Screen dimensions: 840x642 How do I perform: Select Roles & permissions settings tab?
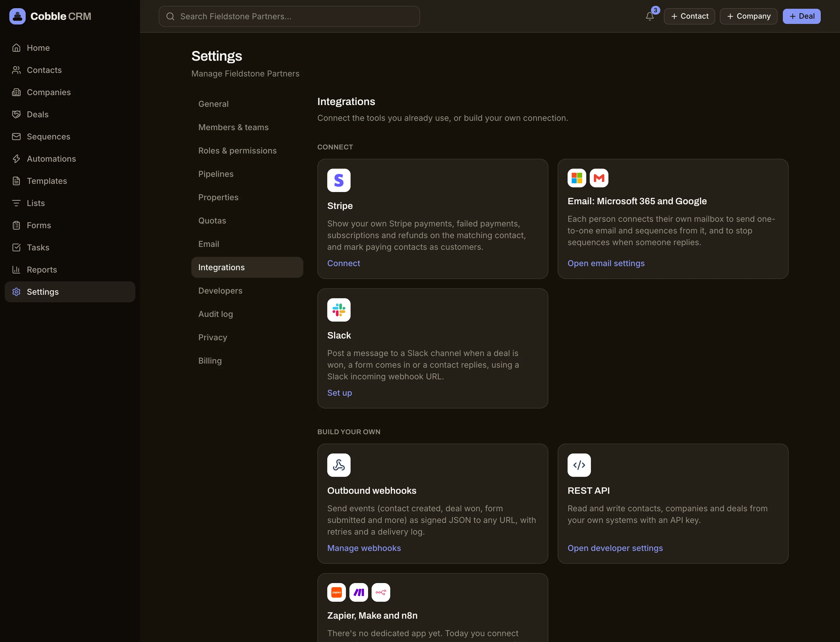pyautogui.click(x=247, y=151)
